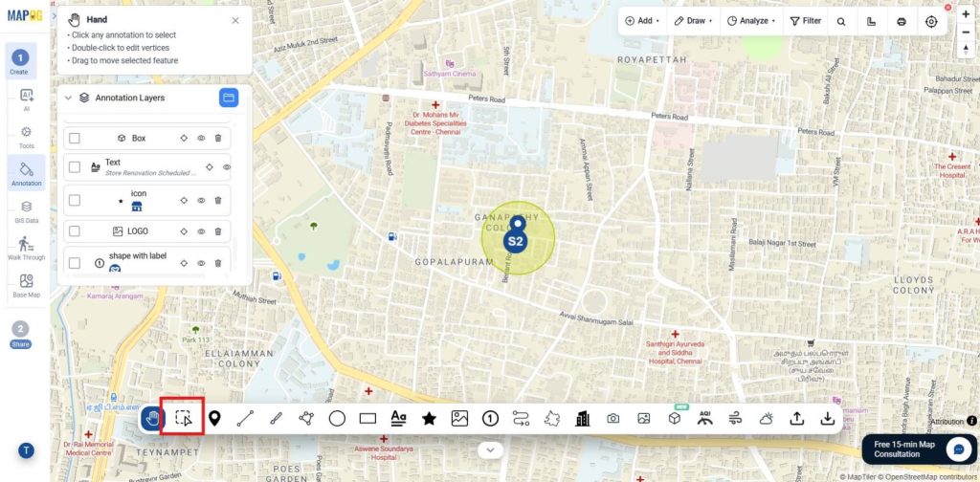The height and width of the screenshot is (482, 980).
Task: Open the GIS Data section
Action: [x=26, y=212]
